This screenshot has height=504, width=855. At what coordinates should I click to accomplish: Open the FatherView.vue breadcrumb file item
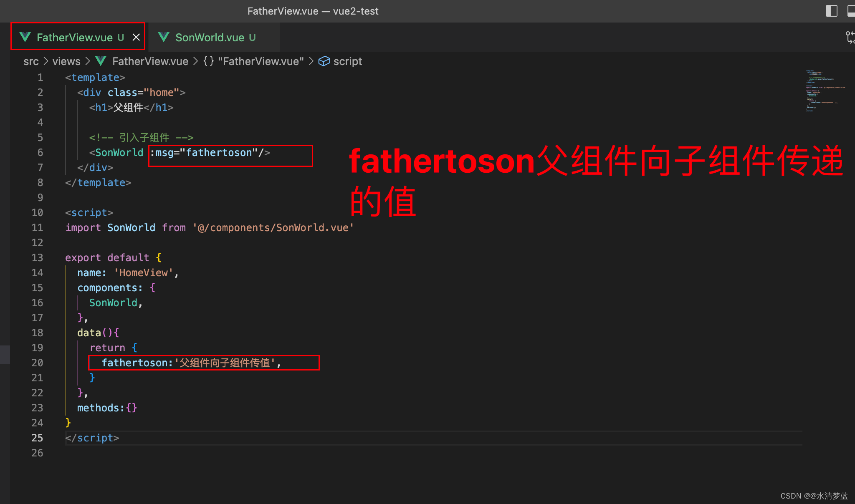[x=150, y=61]
